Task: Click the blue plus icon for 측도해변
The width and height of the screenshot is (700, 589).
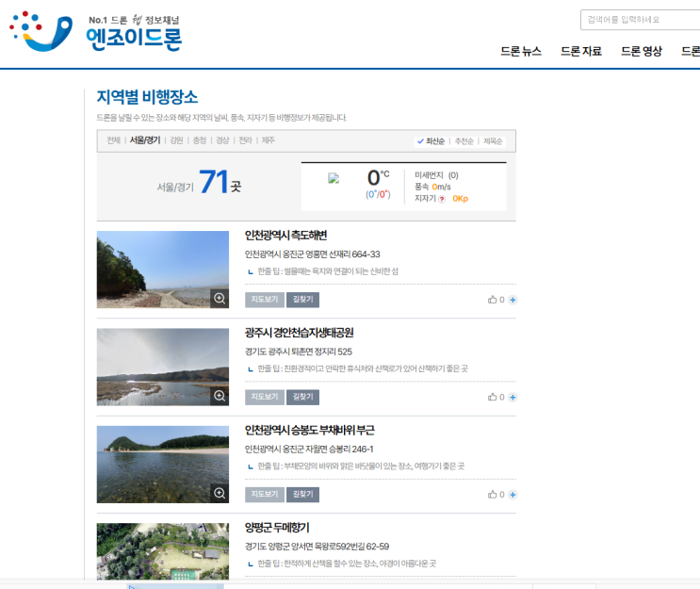Action: pyautogui.click(x=513, y=300)
